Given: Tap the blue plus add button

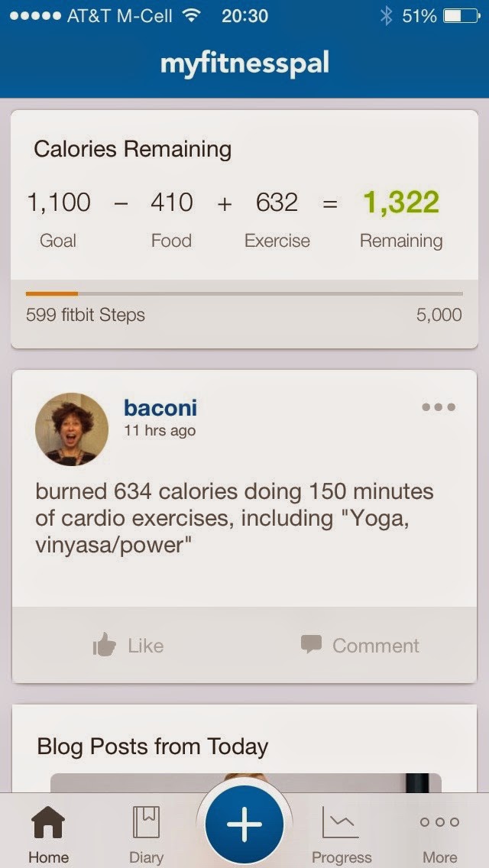Looking at the screenshot, I should [x=244, y=825].
